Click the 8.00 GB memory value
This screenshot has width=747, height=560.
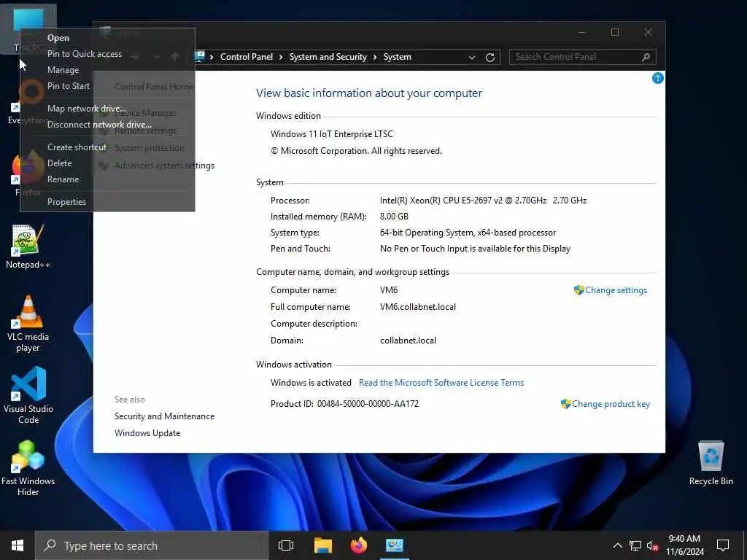394,216
